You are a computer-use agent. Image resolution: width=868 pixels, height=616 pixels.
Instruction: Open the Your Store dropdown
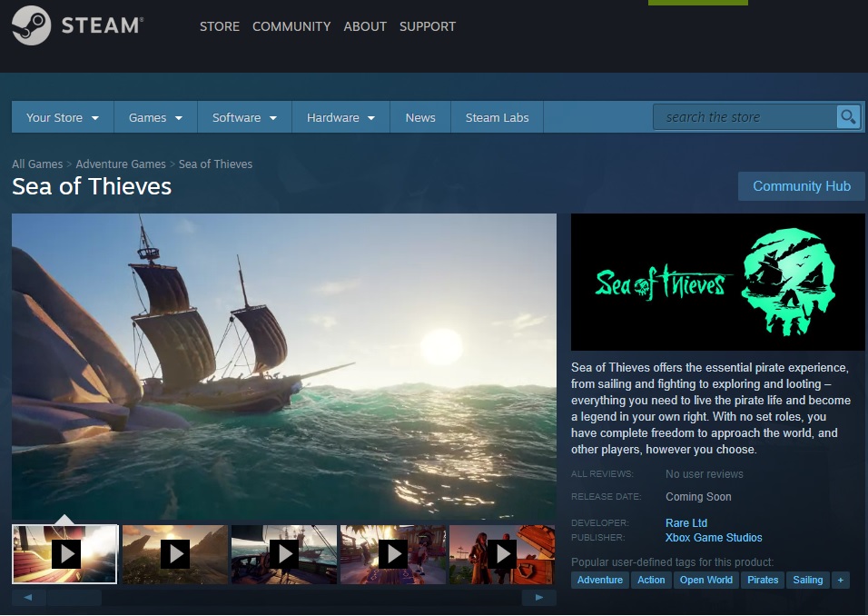(x=63, y=117)
